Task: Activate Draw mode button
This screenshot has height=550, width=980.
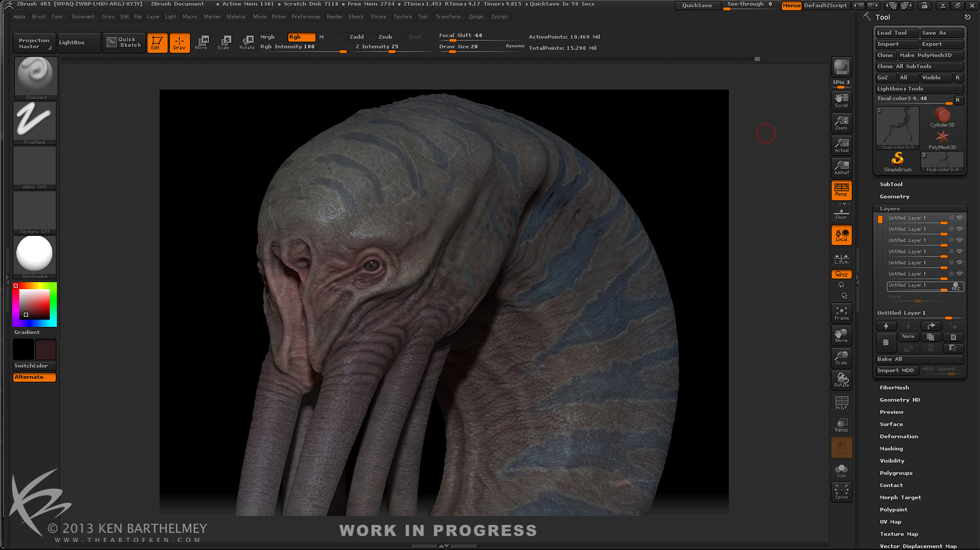Action: 180,43
